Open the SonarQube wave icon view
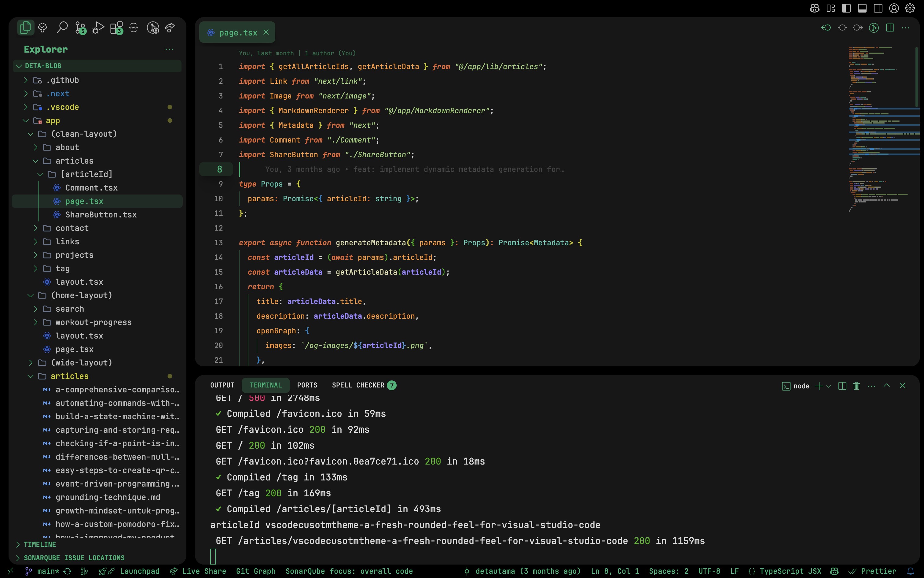 (134, 28)
